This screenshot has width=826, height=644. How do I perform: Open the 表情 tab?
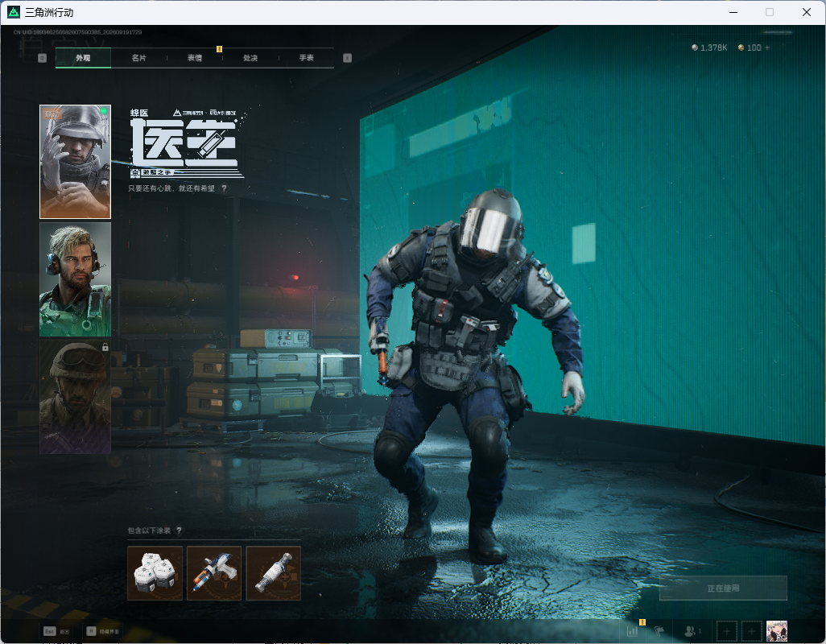pyautogui.click(x=195, y=58)
